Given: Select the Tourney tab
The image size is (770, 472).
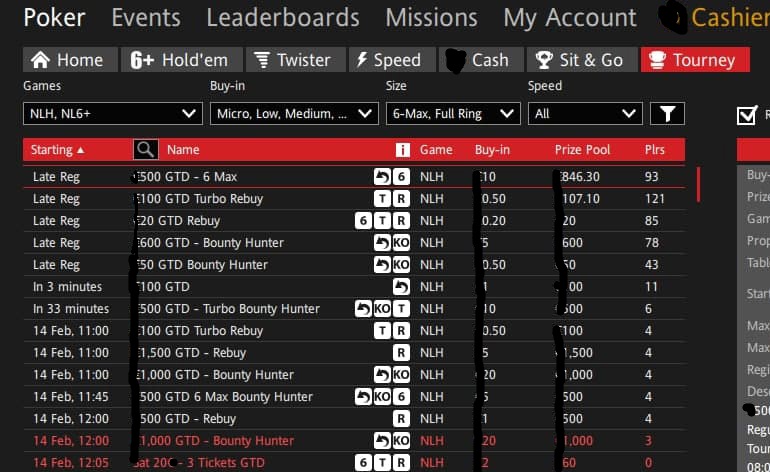Looking at the screenshot, I should coord(695,60).
